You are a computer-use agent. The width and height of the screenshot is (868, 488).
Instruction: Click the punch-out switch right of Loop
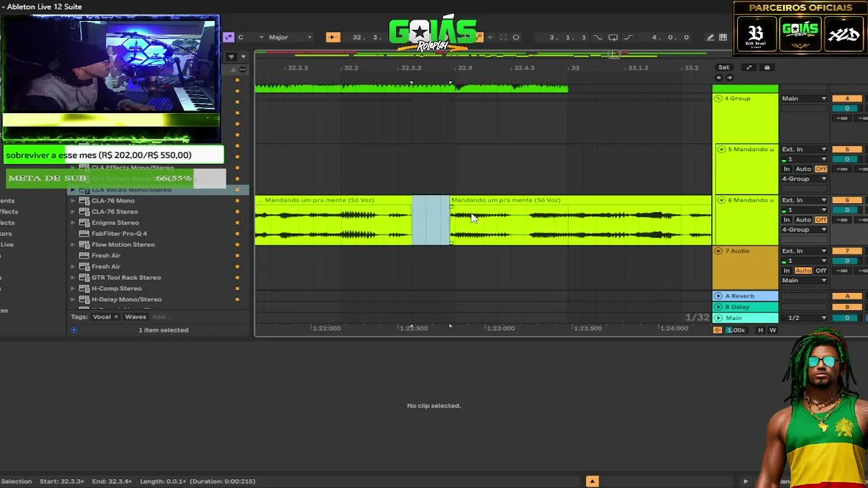(628, 37)
